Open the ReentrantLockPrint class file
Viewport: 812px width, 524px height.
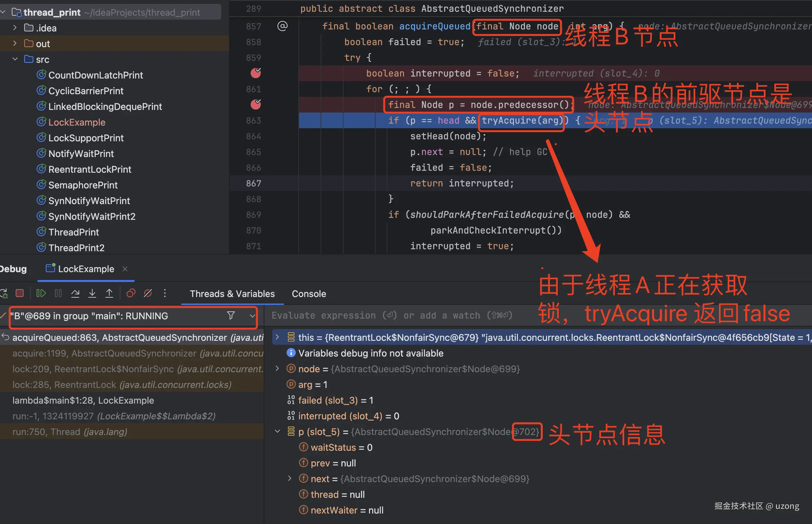90,169
